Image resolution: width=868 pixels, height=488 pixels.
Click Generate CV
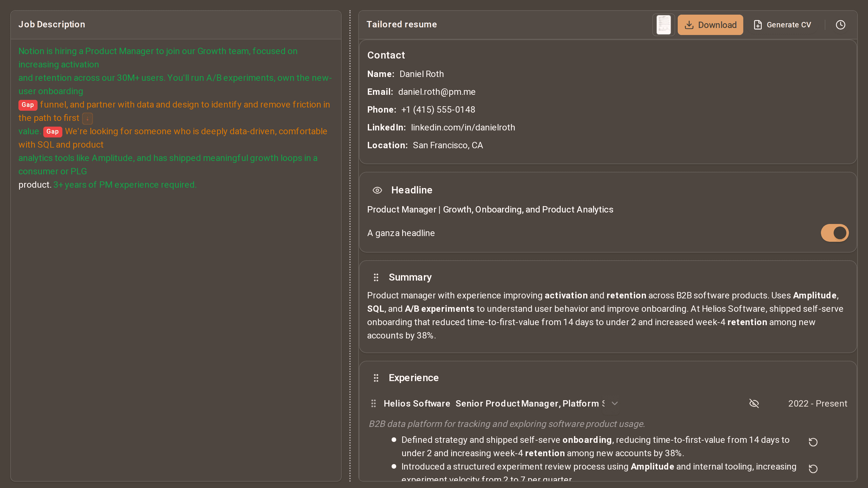click(782, 24)
